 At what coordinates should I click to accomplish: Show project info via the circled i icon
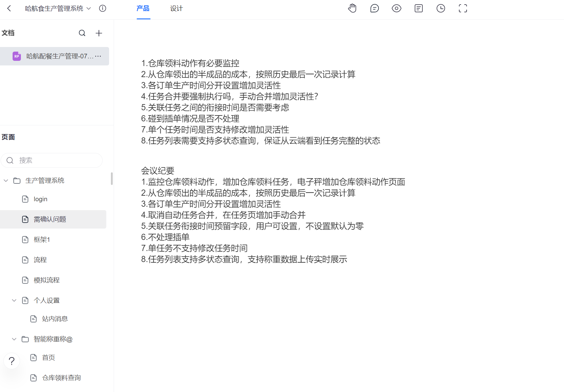click(103, 8)
